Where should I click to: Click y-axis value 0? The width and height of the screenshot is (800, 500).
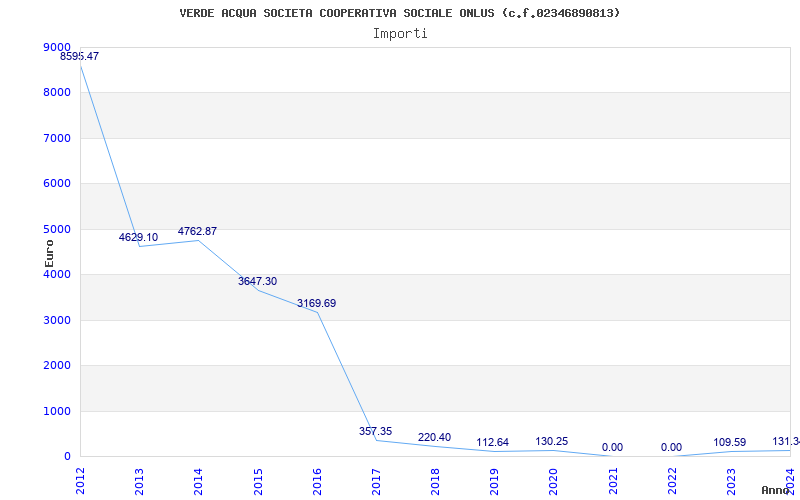tap(67, 457)
